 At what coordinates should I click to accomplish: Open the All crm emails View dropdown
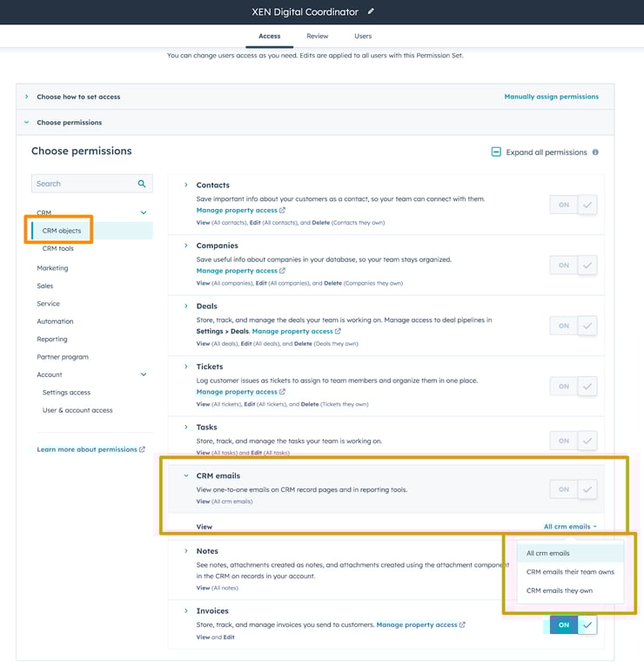pyautogui.click(x=570, y=527)
